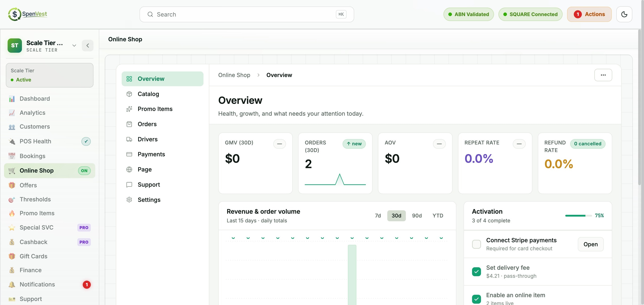This screenshot has height=305, width=644.
Task: Click the Payments card icon
Action: [129, 155]
